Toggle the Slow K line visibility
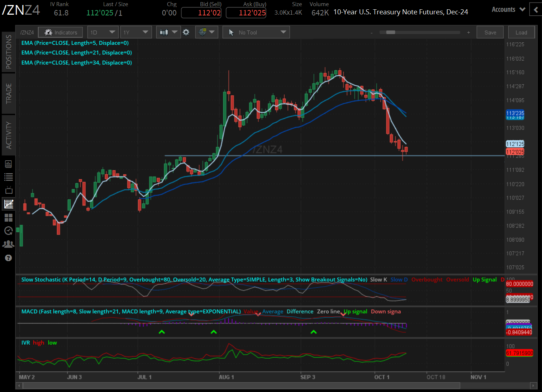 pyautogui.click(x=378, y=279)
